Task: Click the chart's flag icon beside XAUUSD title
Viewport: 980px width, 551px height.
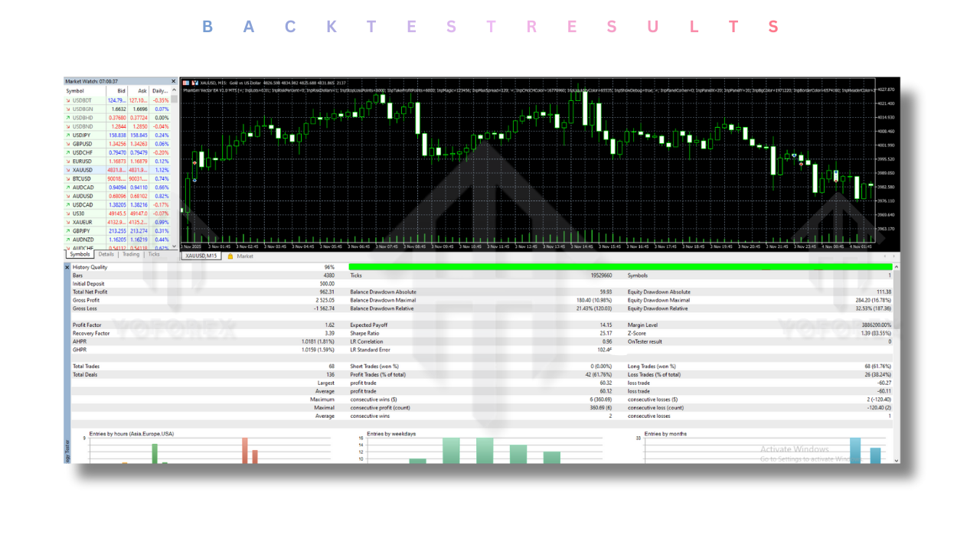Action: [194, 82]
